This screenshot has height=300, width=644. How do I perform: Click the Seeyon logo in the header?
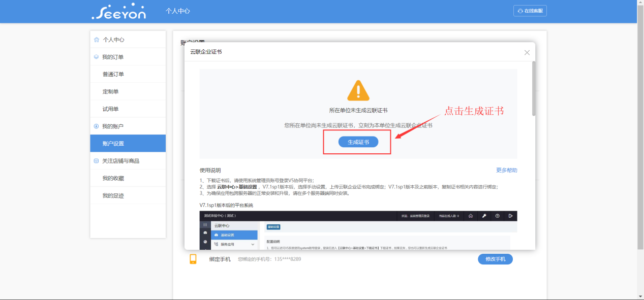tap(119, 11)
